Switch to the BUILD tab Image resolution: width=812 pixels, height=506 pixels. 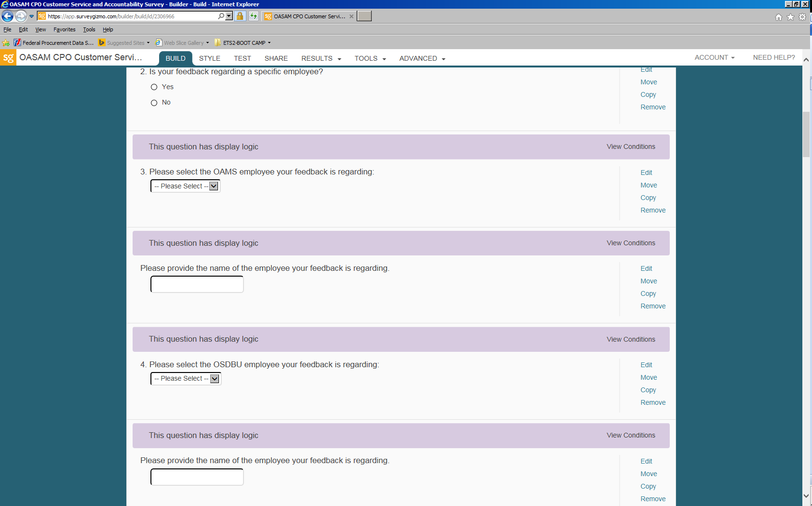[176, 58]
